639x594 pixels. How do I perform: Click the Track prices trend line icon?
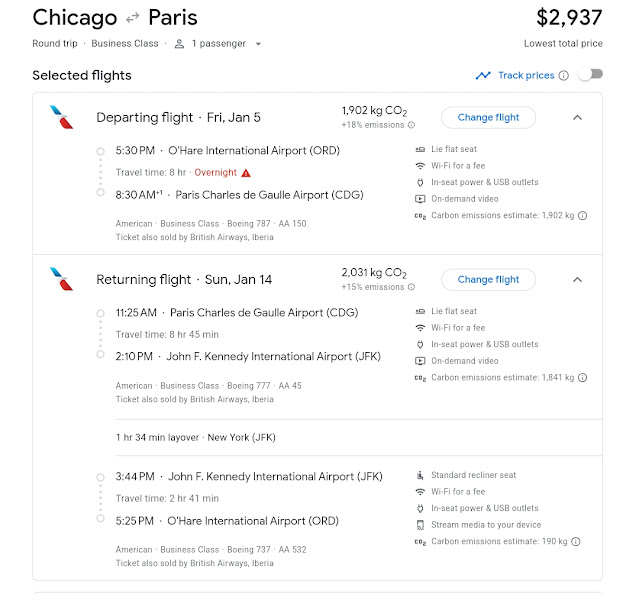(483, 76)
